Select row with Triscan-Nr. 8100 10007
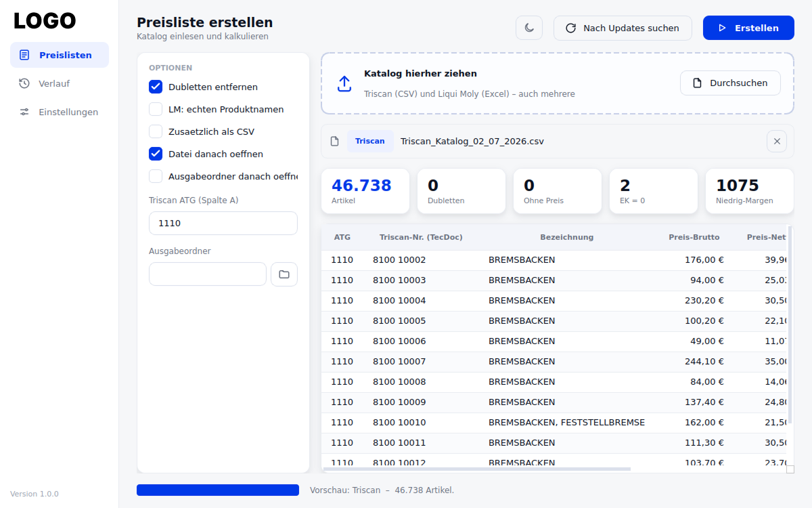Viewport: 812px width, 508px height. [554, 362]
